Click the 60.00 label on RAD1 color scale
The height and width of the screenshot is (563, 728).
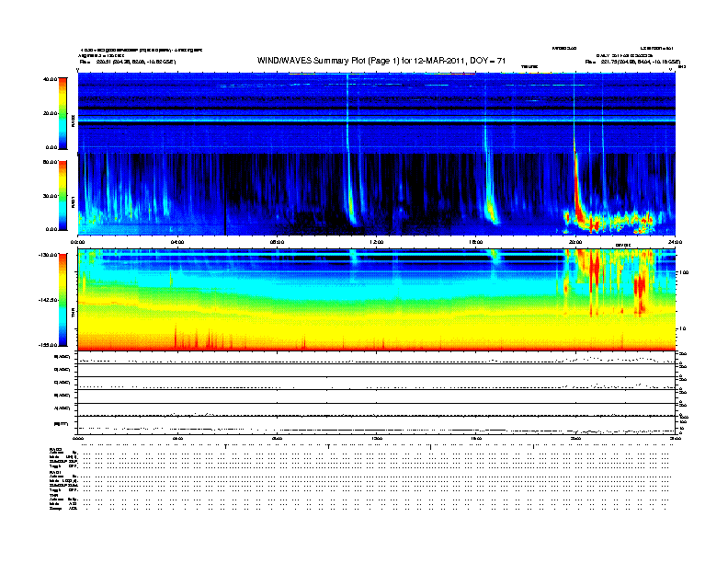click(50, 162)
